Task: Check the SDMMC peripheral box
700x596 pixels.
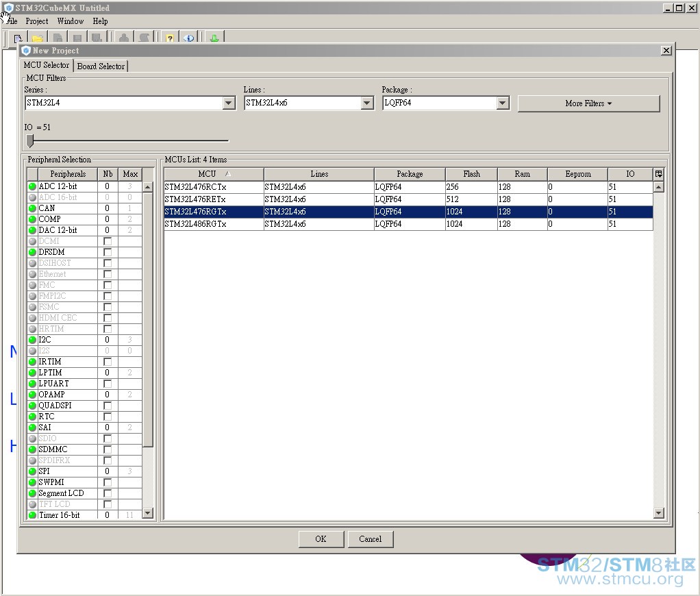Action: click(107, 449)
